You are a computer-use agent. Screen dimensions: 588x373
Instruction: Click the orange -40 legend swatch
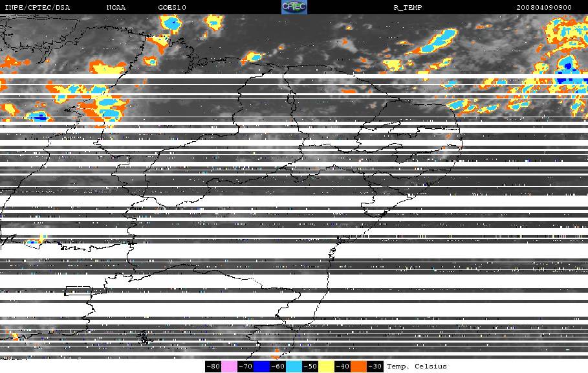point(358,367)
